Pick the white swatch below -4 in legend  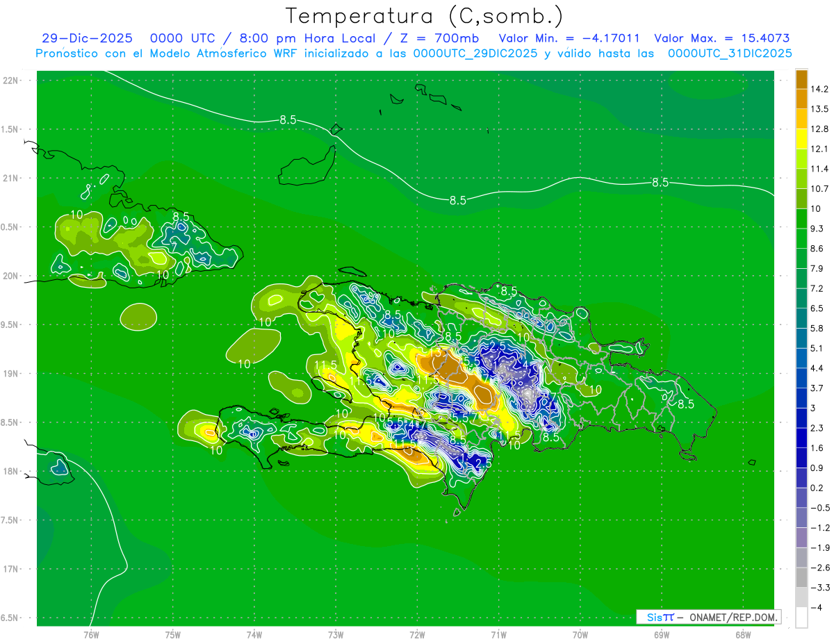801,617
